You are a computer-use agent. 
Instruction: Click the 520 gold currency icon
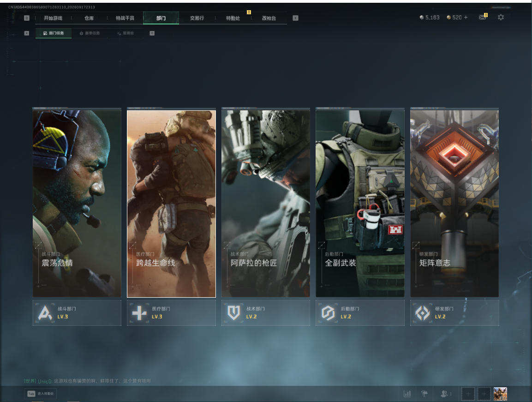click(448, 18)
